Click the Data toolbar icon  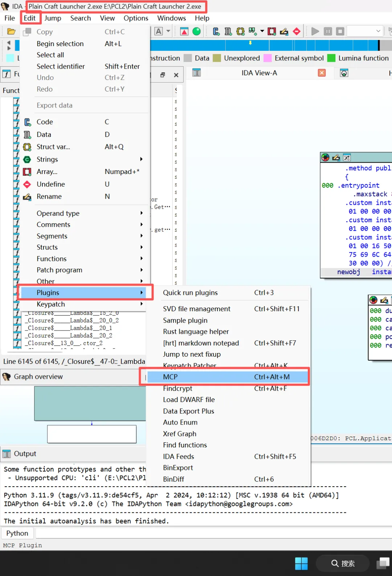pyautogui.click(x=228, y=32)
